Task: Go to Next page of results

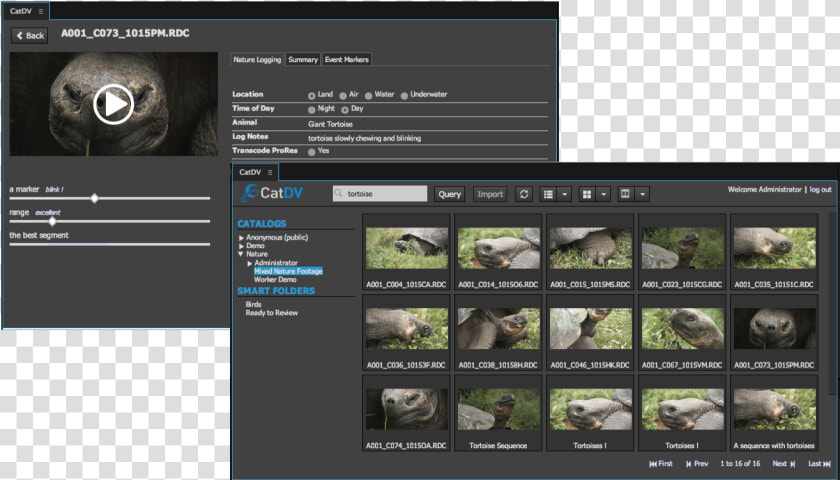Action: click(x=784, y=463)
